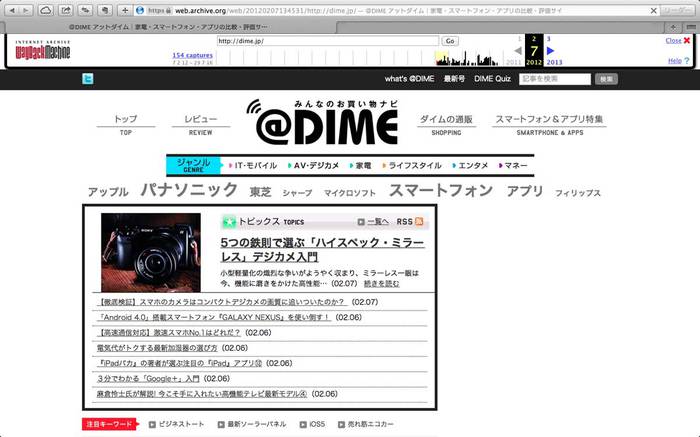Click the @DIME site logo
The image size is (700, 437).
(x=323, y=122)
